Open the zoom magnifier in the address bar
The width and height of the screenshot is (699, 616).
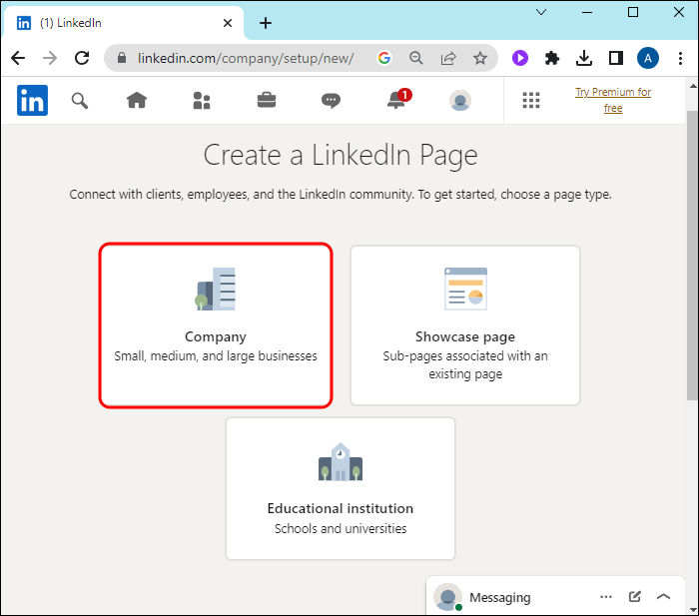pyautogui.click(x=416, y=58)
